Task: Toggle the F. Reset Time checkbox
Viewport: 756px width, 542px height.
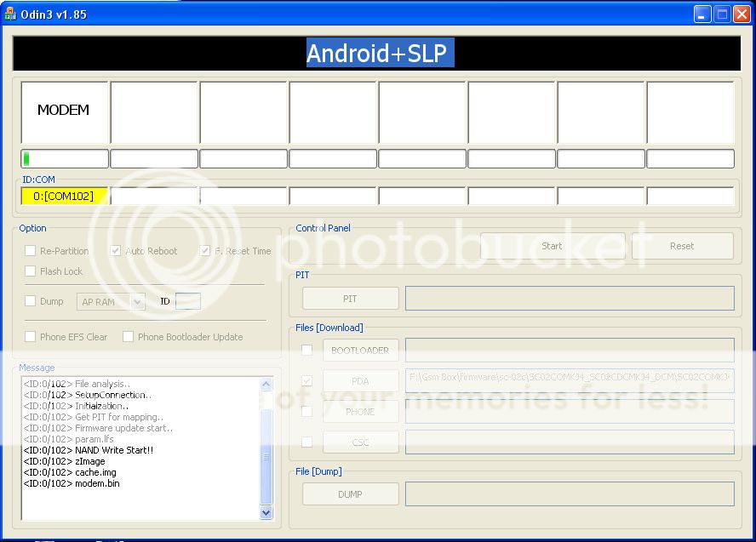Action: (205, 251)
